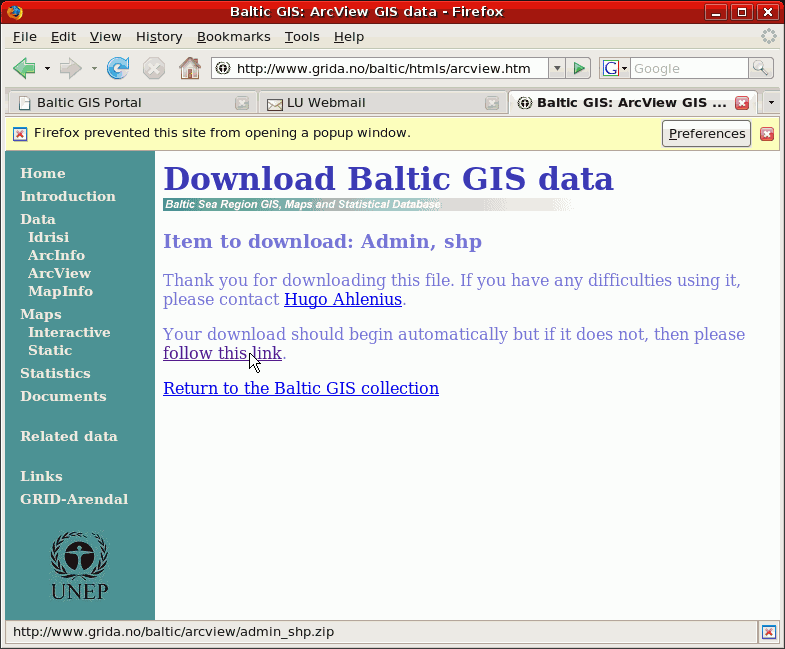Open the Help menu

pos(348,37)
